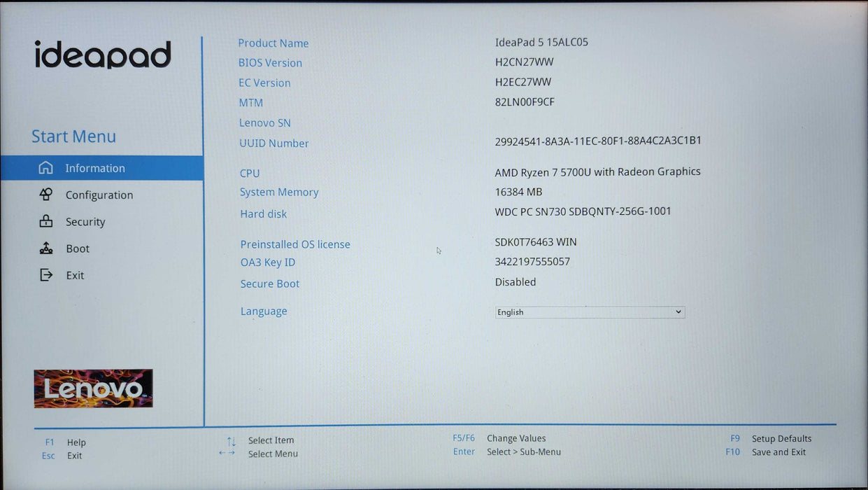Screen dimensions: 868x490
Task: Click the SDK0T76463 WIN value
Action: click(536, 242)
